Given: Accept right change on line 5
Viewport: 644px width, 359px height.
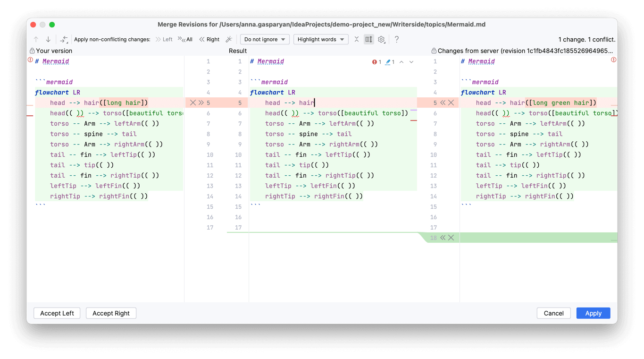Looking at the screenshot, I should pos(443,103).
